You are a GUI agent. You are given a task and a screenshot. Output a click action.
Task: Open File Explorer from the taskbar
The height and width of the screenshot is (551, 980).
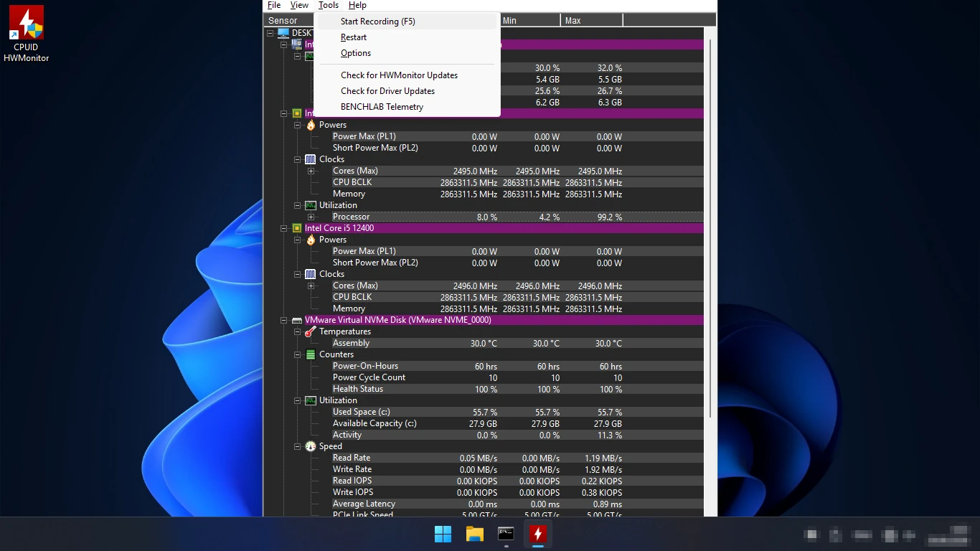pyautogui.click(x=475, y=534)
